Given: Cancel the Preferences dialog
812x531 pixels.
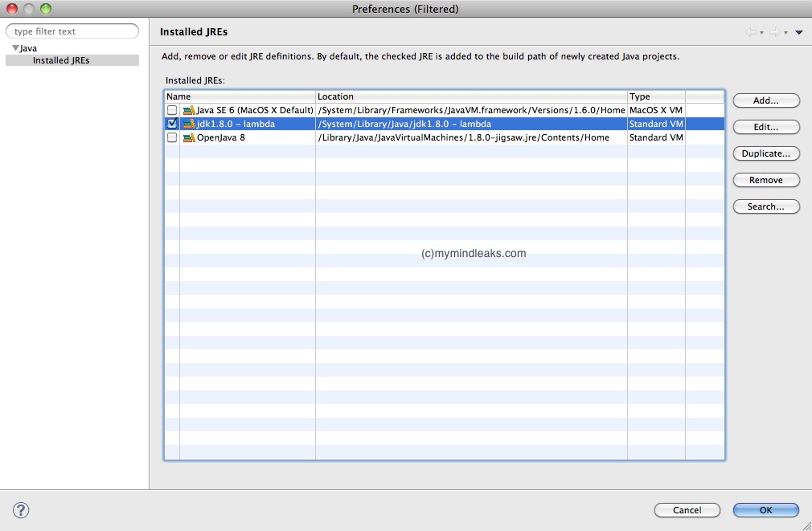Looking at the screenshot, I should tap(687, 510).
